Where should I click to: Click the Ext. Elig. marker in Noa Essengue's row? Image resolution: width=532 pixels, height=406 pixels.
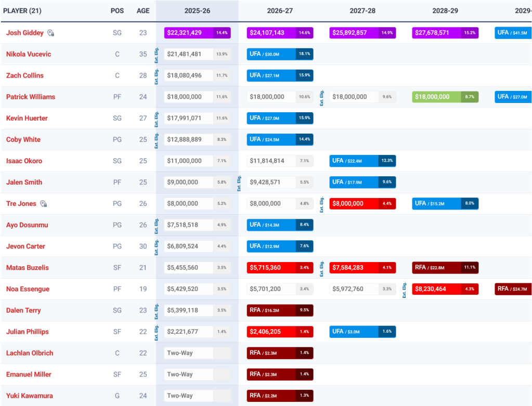[405, 289]
